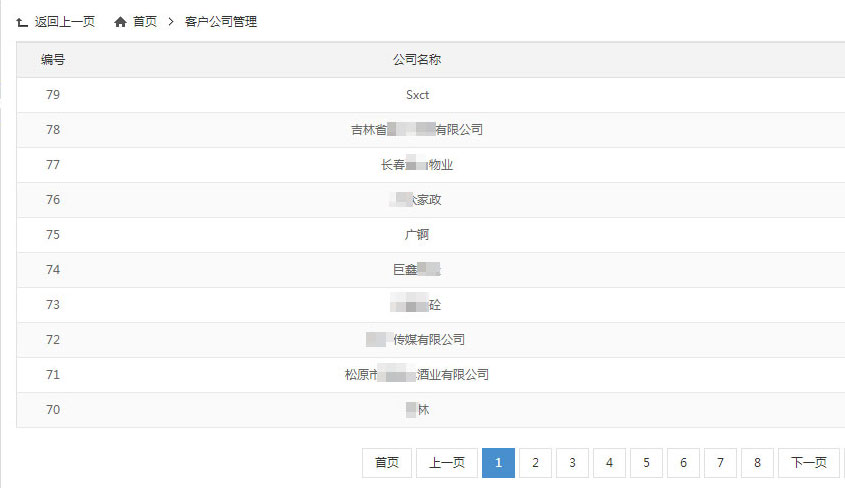This screenshot has width=845, height=488.
Task: Switch to page 5 in pagination
Action: pos(646,462)
